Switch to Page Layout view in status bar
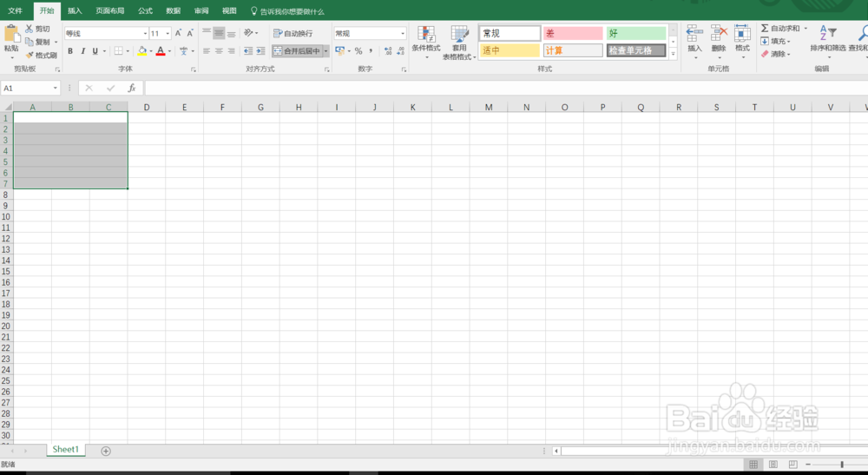Image resolution: width=868 pixels, height=475 pixels. (773, 465)
